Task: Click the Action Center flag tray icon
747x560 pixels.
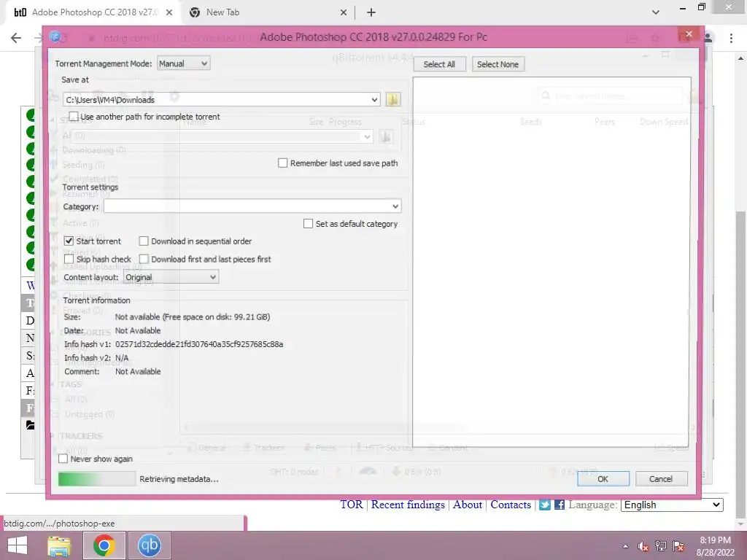Action: tap(678, 546)
